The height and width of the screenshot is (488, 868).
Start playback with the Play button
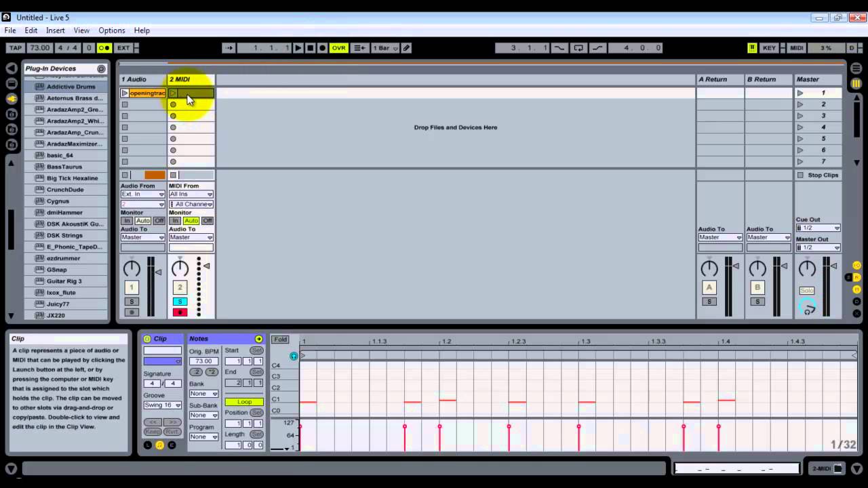coord(298,48)
